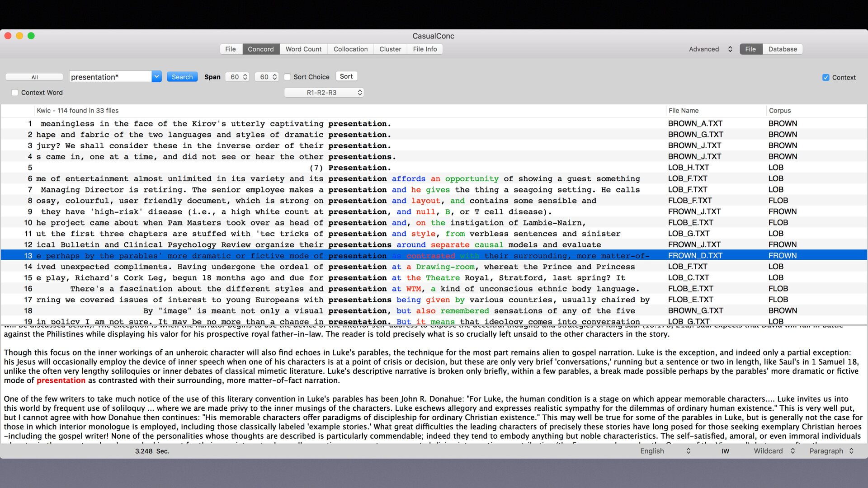Screen dimensions: 868x488
Task: Change the English language popup
Action: 665,451
